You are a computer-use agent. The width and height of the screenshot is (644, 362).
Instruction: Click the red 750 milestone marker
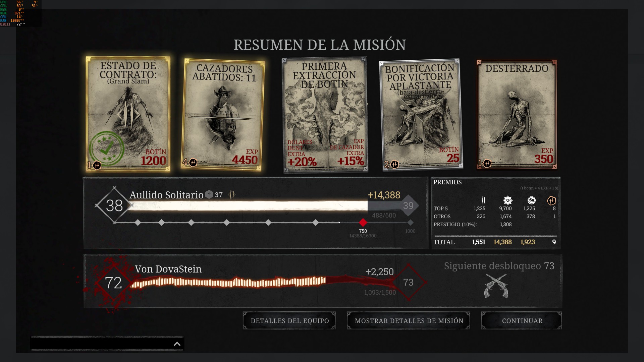pos(363,223)
